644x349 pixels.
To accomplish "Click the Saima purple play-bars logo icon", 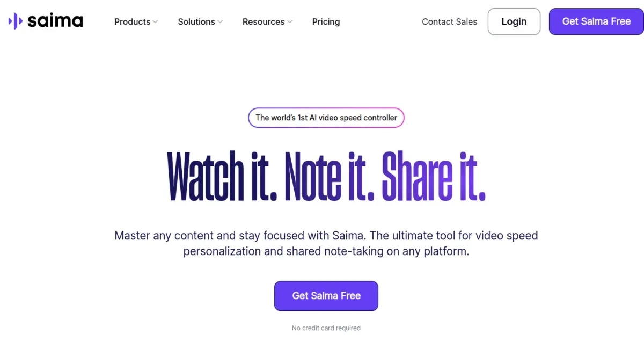I will [x=16, y=21].
